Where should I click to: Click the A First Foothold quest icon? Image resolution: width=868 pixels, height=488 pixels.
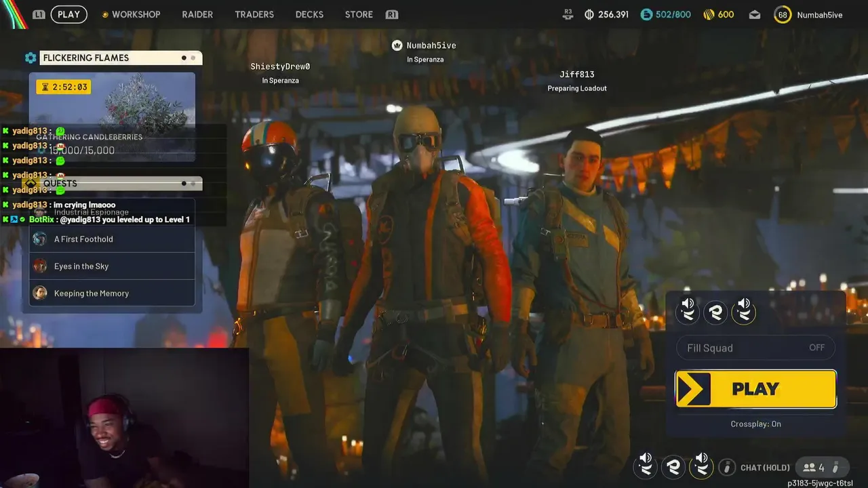click(40, 239)
